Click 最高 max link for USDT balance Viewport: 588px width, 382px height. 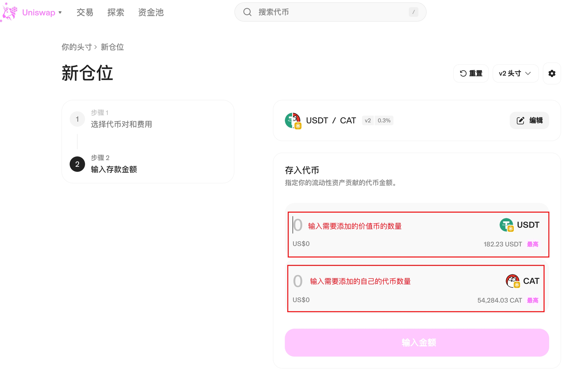532,244
